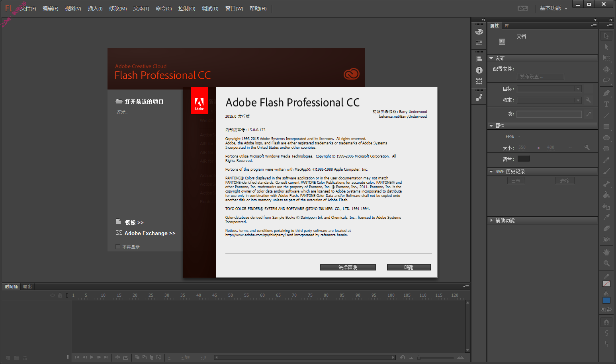Click the 发布设置... button
This screenshot has height=364, width=616.
point(540,76)
